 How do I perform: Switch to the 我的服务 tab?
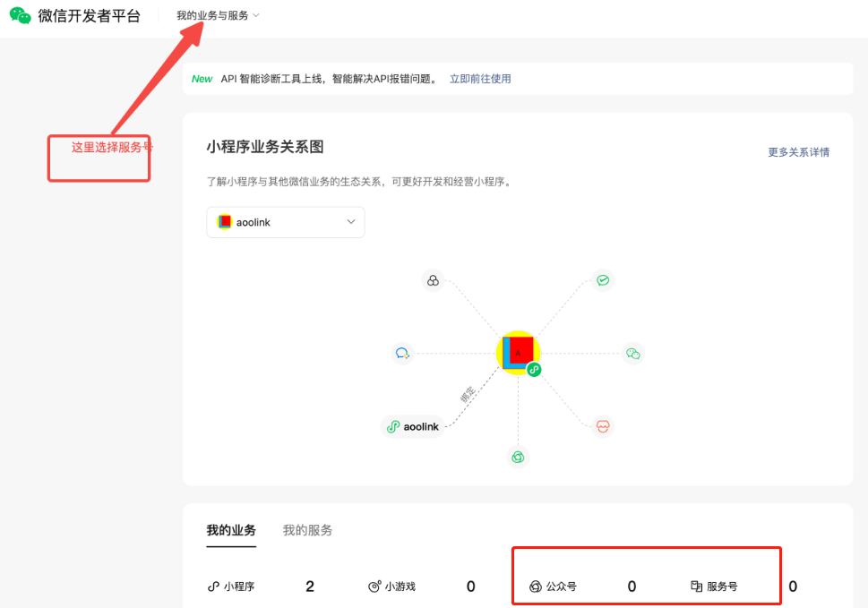click(308, 530)
